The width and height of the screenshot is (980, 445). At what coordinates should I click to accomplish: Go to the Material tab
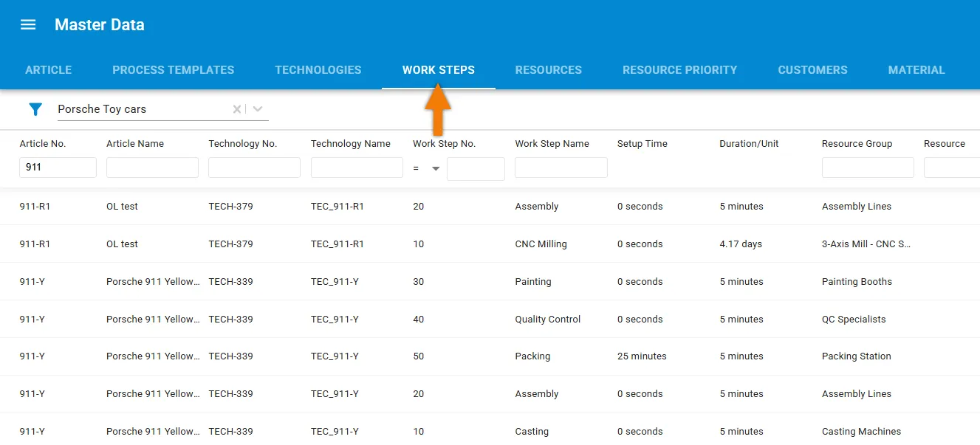[916, 70]
